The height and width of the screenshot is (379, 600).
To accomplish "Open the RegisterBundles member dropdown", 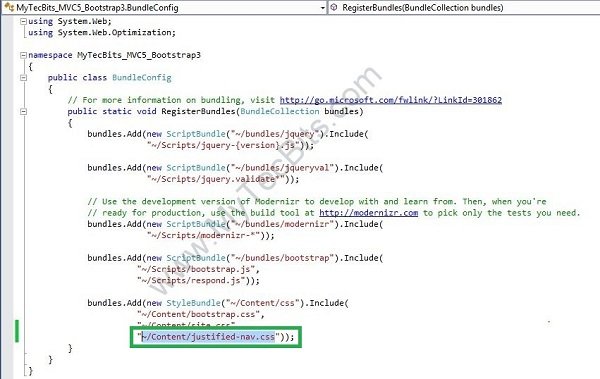I will (x=464, y=7).
